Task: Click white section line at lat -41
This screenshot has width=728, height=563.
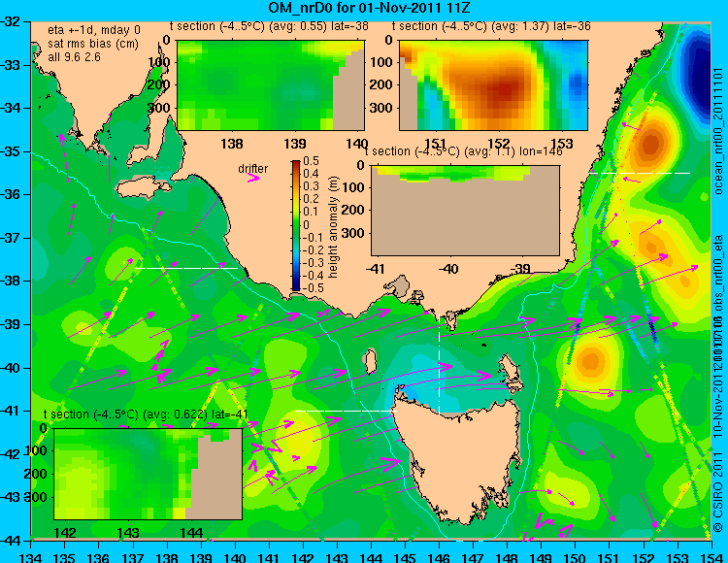Action: pos(347,412)
